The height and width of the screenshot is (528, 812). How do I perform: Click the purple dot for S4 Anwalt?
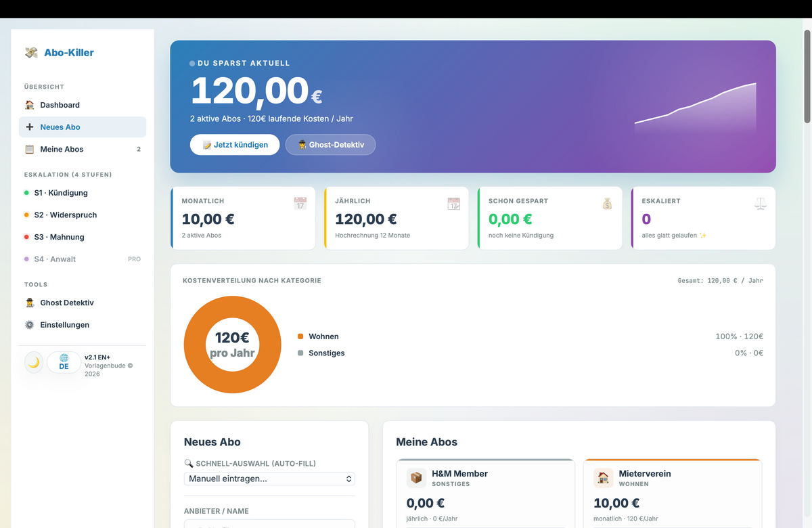pyautogui.click(x=26, y=259)
